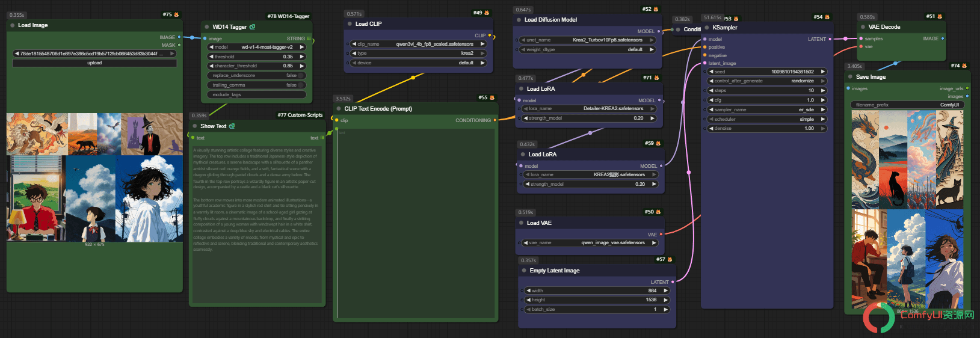Click the fox badge on node #49

(487, 13)
